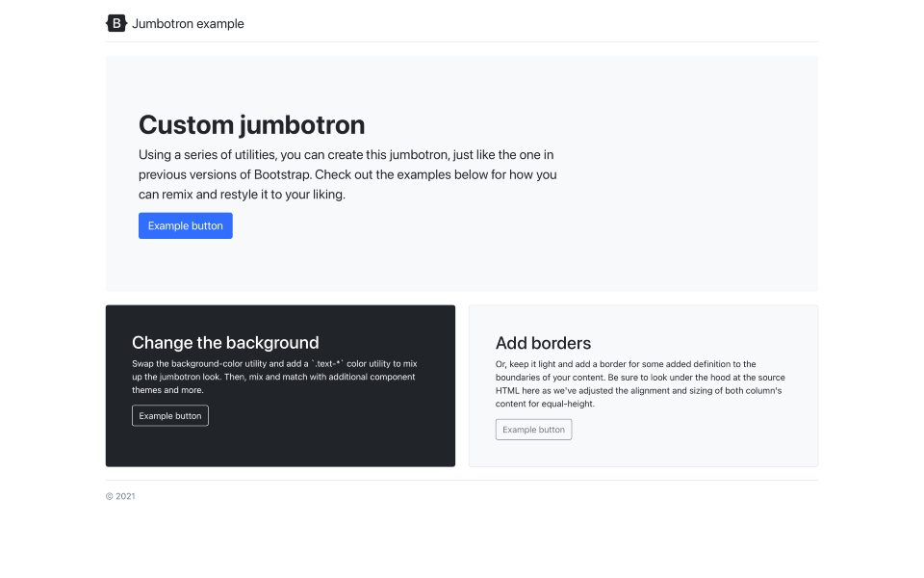Click the Bootstrap logo icon
This screenshot has height=578, width=924.
(x=116, y=23)
